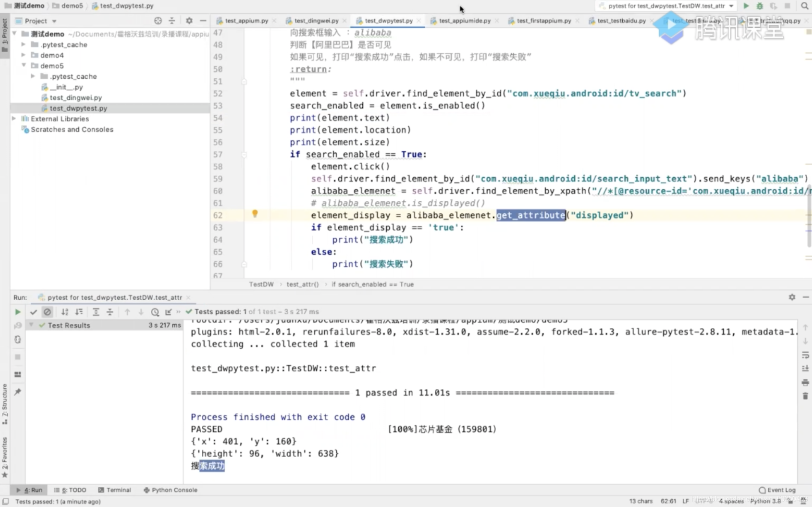Screen dimensions: 812x507
Task: Switch to test_testbaidu.py editor tab
Action: click(x=621, y=21)
